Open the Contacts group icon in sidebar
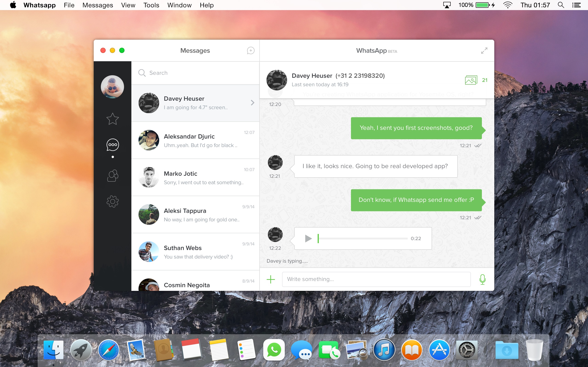This screenshot has height=367, width=588. click(113, 176)
